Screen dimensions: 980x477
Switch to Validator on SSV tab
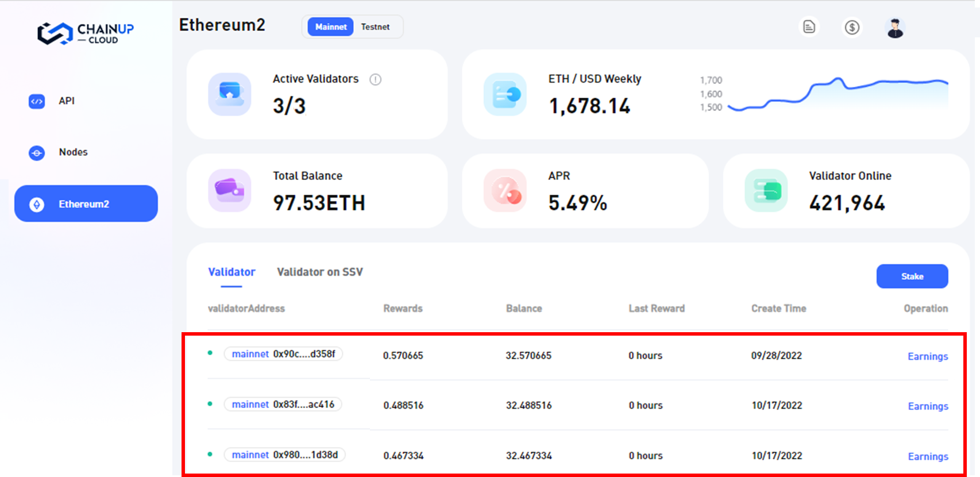tap(319, 272)
